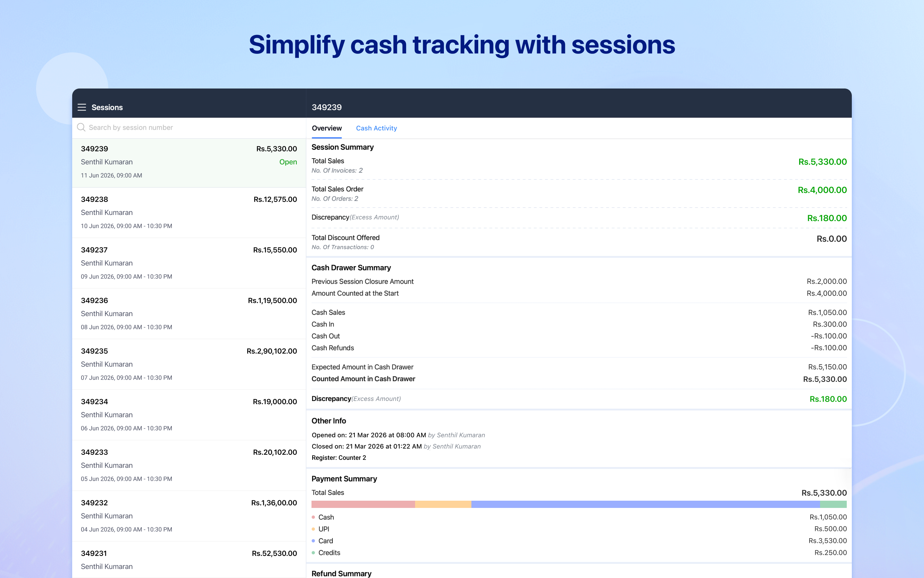Screen dimensions: 924x578
Task: Click the green Credits segment of payment bar
Action: (x=833, y=504)
